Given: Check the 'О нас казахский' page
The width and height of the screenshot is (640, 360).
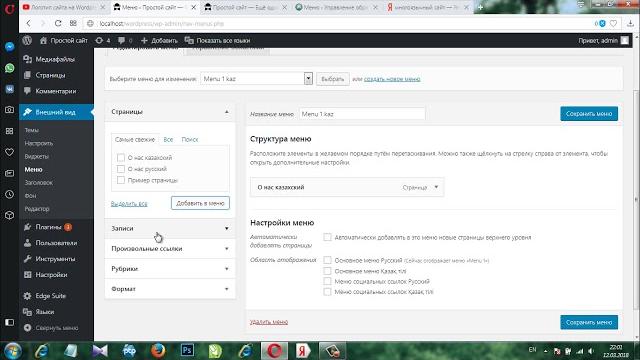Looking at the screenshot, I should (x=121, y=158).
